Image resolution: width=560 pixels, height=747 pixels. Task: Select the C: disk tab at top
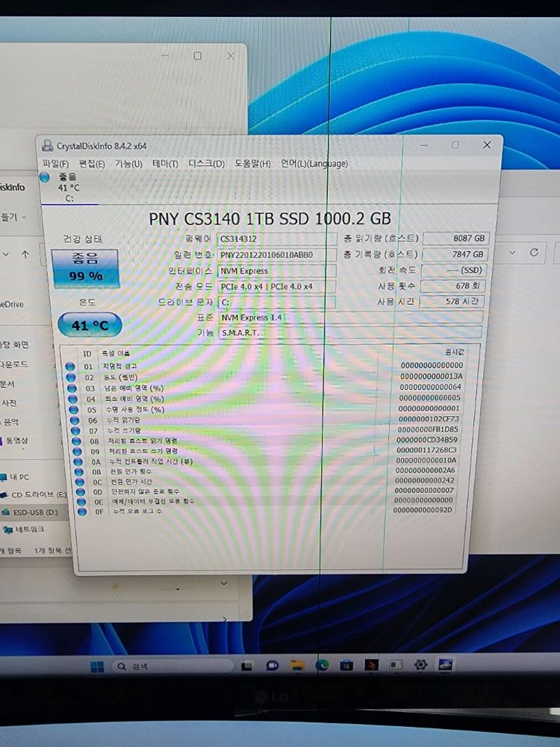(69, 187)
